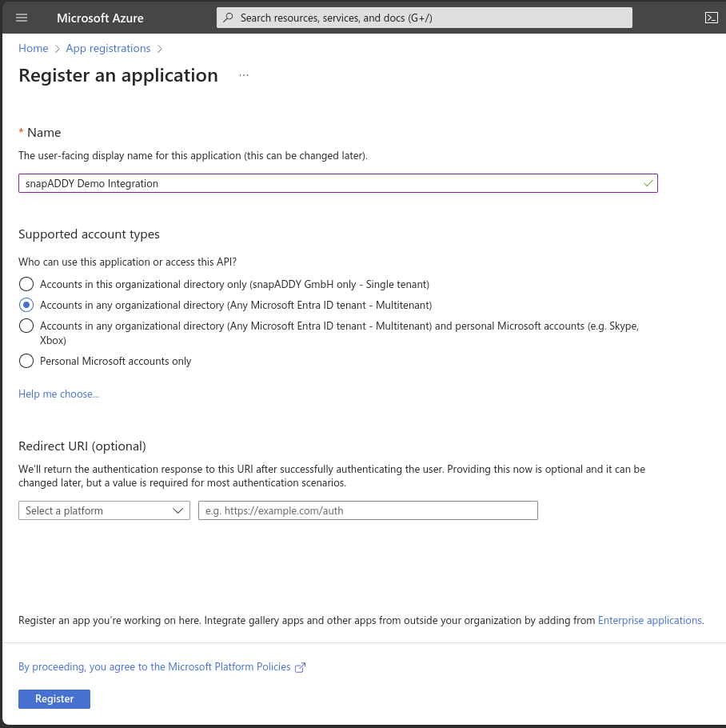Open the ellipsis menu beside the page title

click(x=243, y=74)
